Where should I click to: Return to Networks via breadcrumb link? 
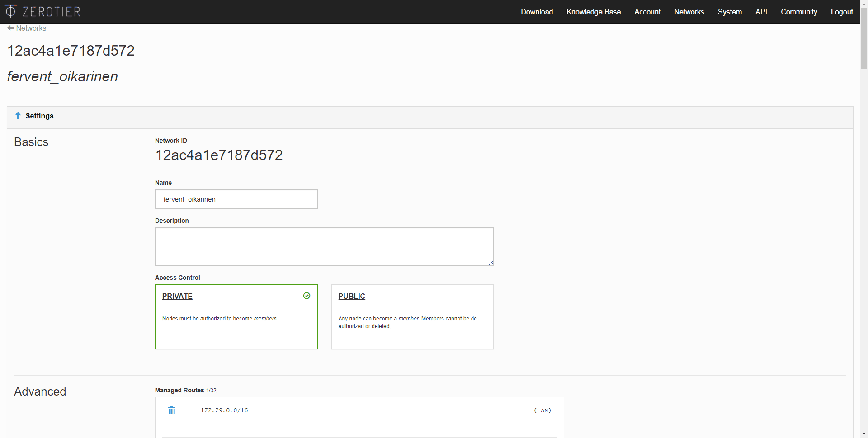tap(31, 28)
